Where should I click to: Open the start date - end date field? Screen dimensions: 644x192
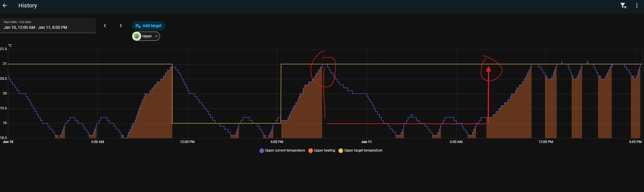(48, 25)
